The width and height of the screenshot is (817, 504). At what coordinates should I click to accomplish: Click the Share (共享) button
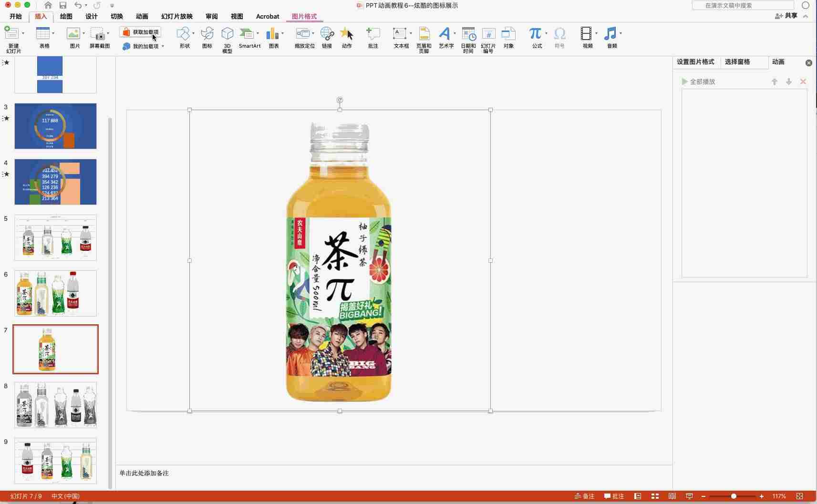tap(786, 16)
